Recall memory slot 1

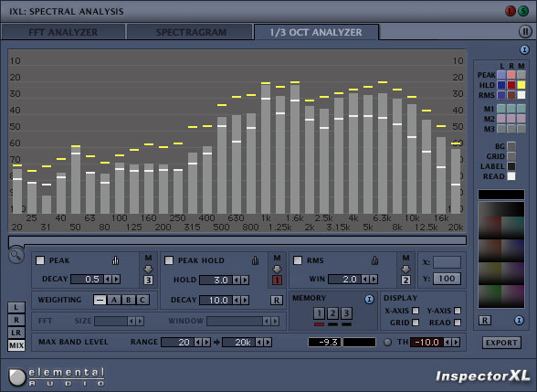click(319, 313)
